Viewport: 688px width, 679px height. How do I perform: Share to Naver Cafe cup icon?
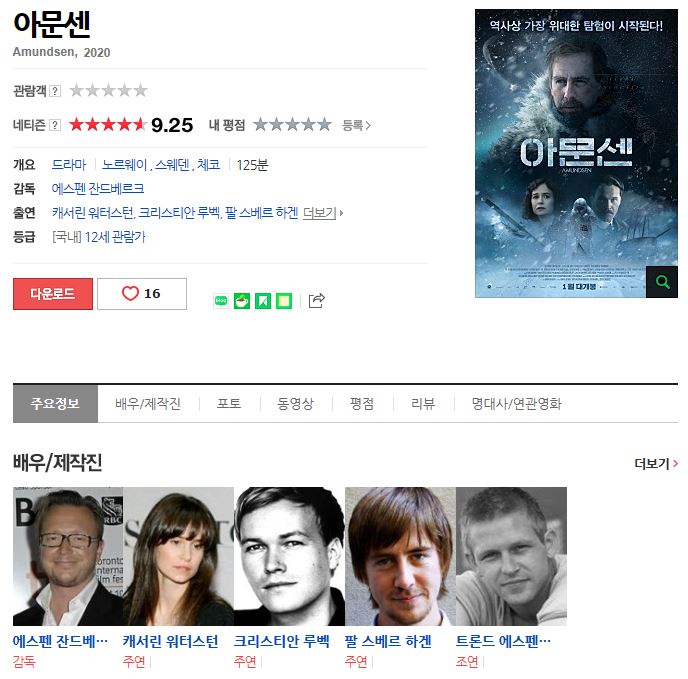pos(242,301)
